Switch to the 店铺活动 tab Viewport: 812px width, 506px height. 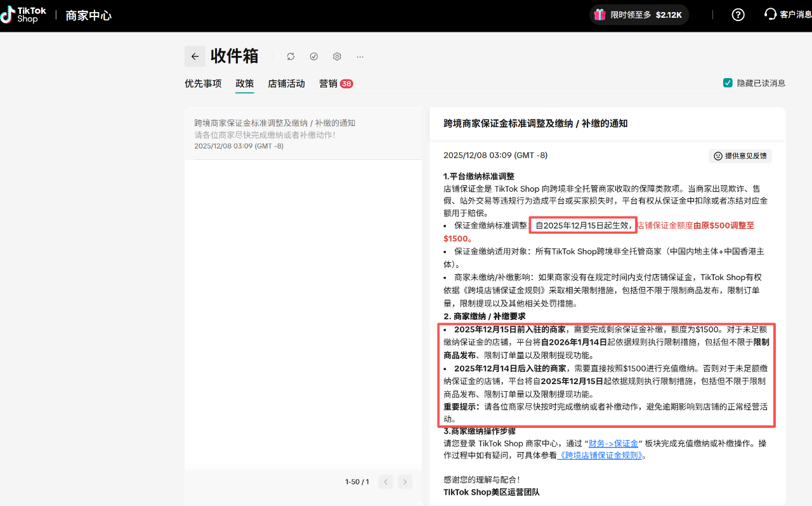(x=286, y=83)
